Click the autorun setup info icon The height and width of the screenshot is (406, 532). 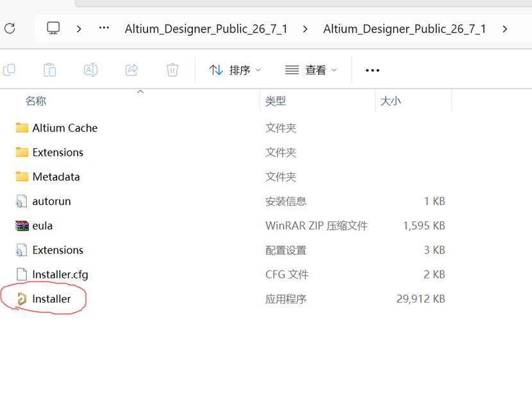click(x=21, y=201)
